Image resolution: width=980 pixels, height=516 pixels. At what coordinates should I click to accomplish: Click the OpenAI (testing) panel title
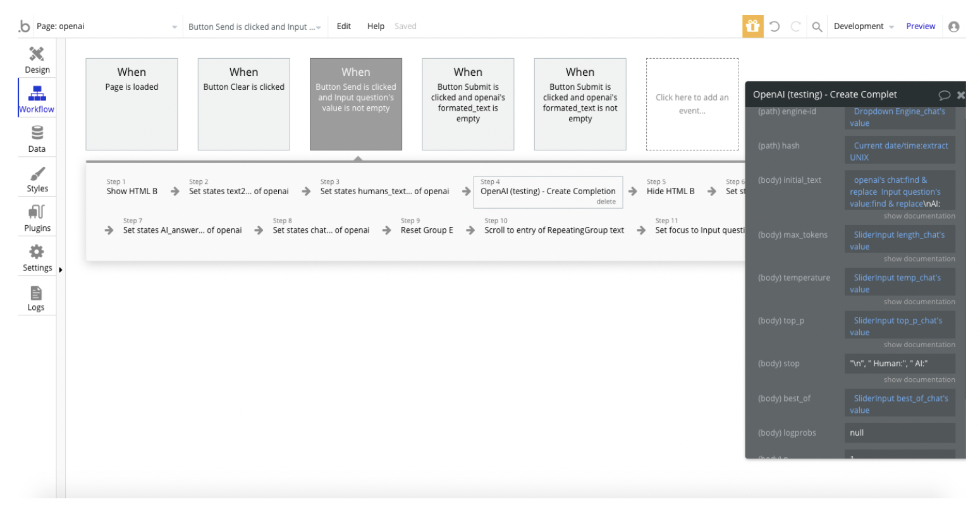click(824, 94)
